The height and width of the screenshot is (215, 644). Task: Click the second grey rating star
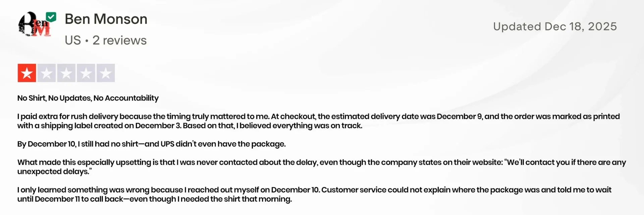coord(47,73)
